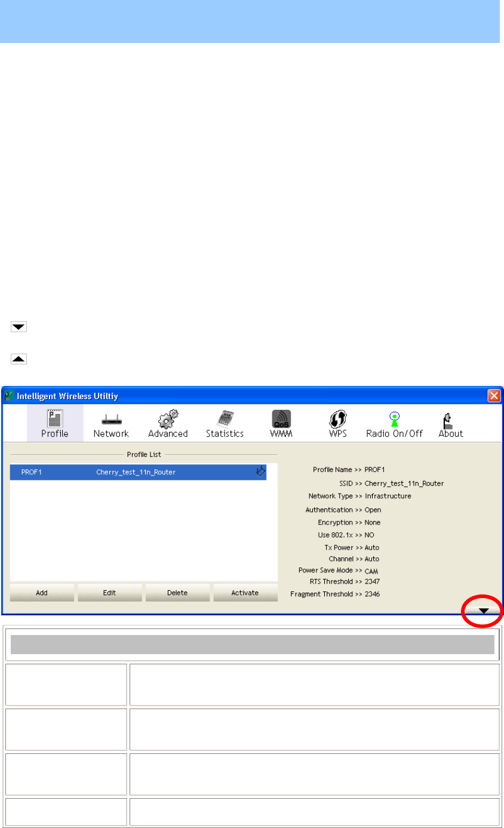Click the Cherry_test_11n_Router SSID in profile list
The image size is (504, 828).
(136, 473)
